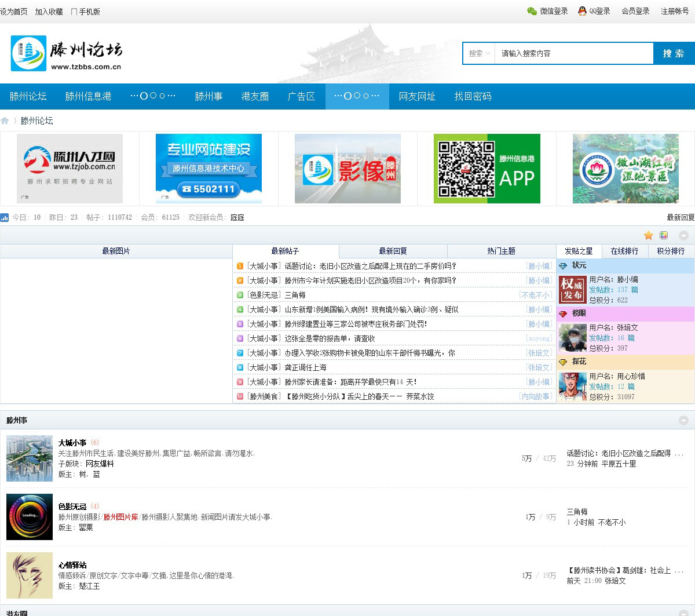Collapse the 港友圈 section
Viewport: 695px width, 616px height.
click(683, 612)
